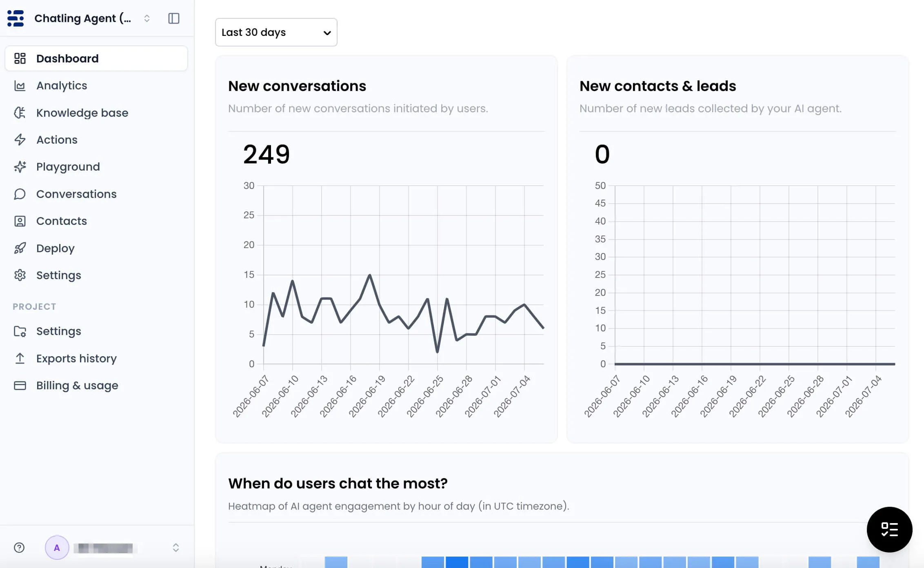
Task: Click the conversations line chart peak
Action: coord(370,275)
